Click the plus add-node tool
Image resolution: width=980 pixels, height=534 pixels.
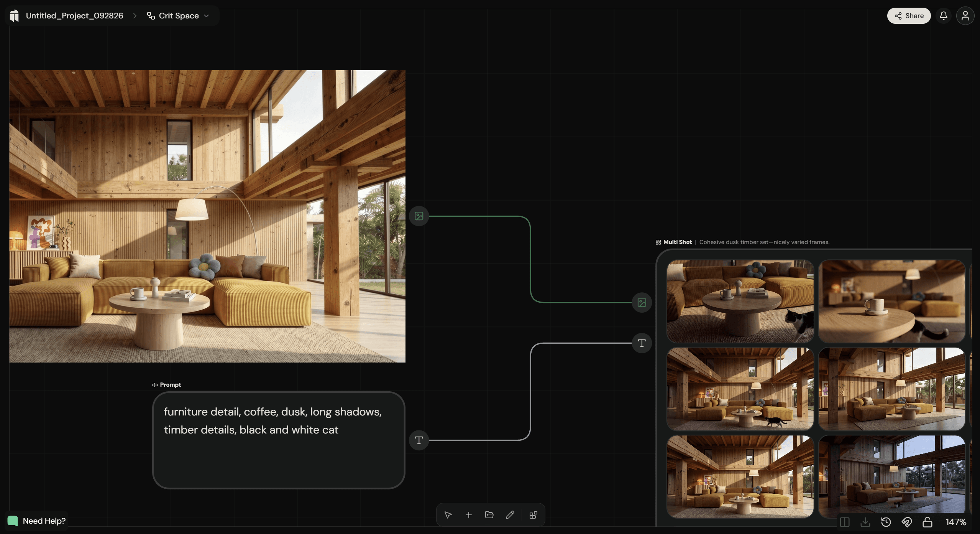[468, 515]
